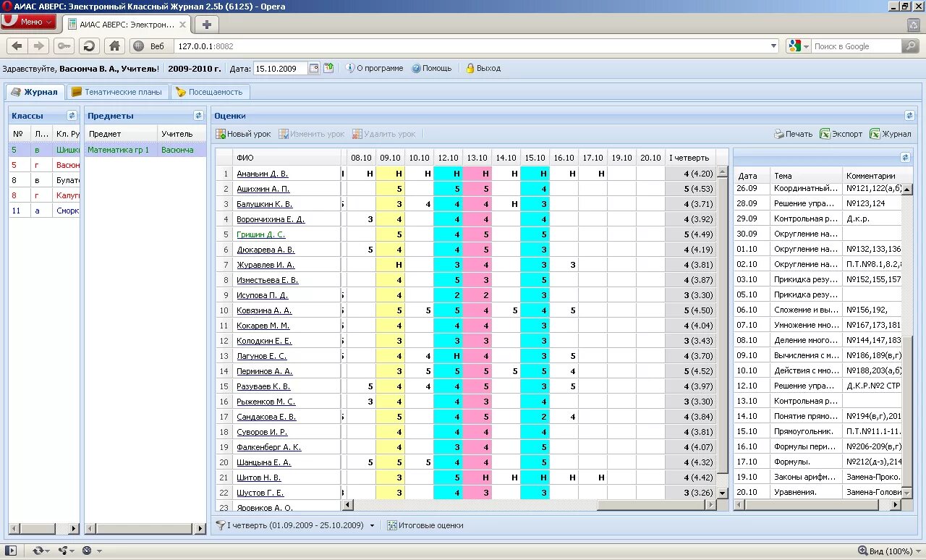Image resolution: width=926 pixels, height=560 pixels.
Task: Open the password wand key icon
Action: (x=64, y=46)
